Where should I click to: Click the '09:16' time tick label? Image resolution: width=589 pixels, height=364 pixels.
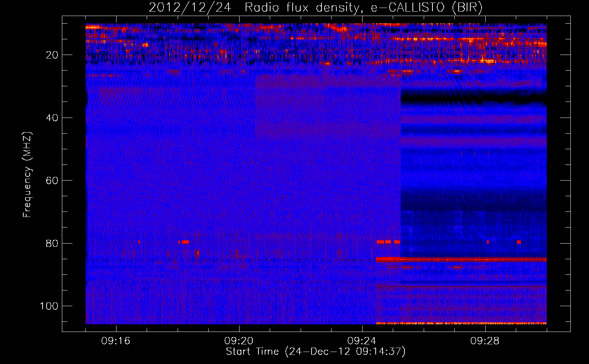116,341
